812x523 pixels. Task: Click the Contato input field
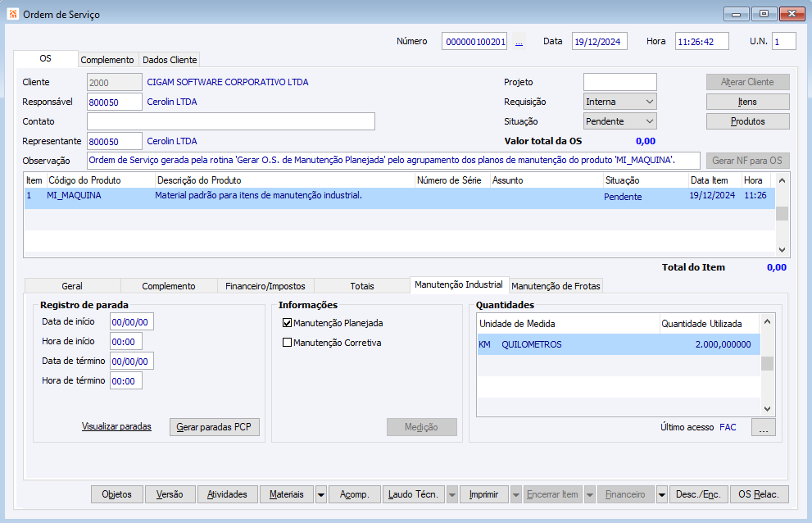point(231,121)
